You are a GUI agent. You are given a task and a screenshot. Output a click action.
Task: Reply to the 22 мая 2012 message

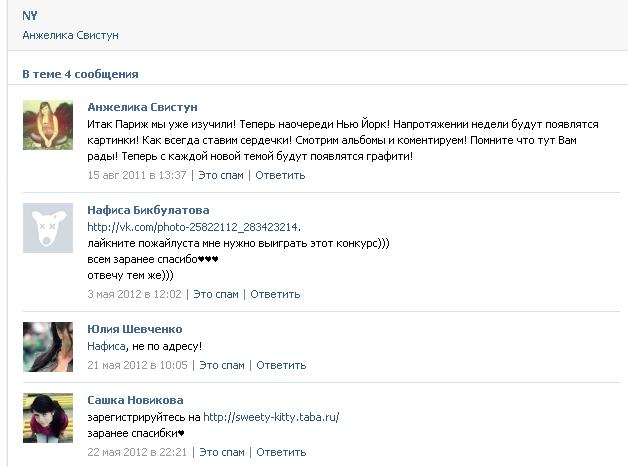(x=281, y=452)
